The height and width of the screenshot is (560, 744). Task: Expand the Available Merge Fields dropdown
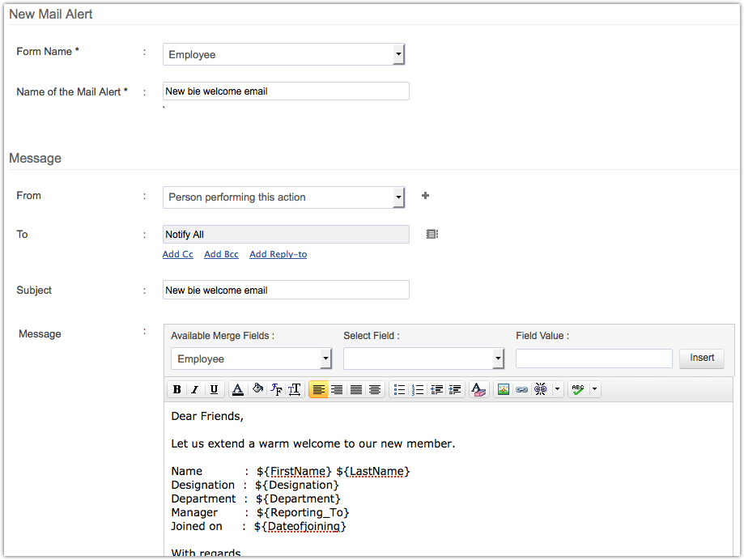point(251,359)
